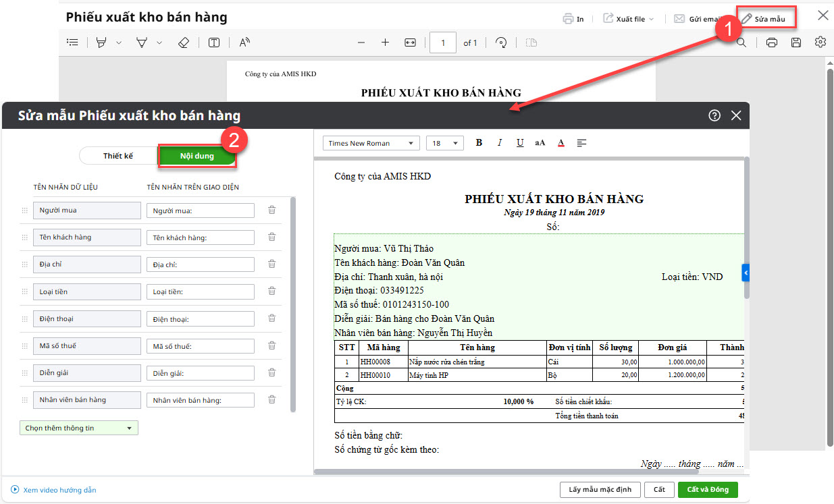Open the help question mark icon

click(714, 115)
